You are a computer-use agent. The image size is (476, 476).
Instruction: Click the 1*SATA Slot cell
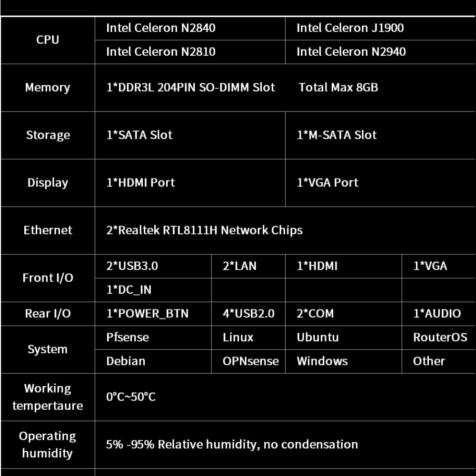pyautogui.click(x=139, y=135)
